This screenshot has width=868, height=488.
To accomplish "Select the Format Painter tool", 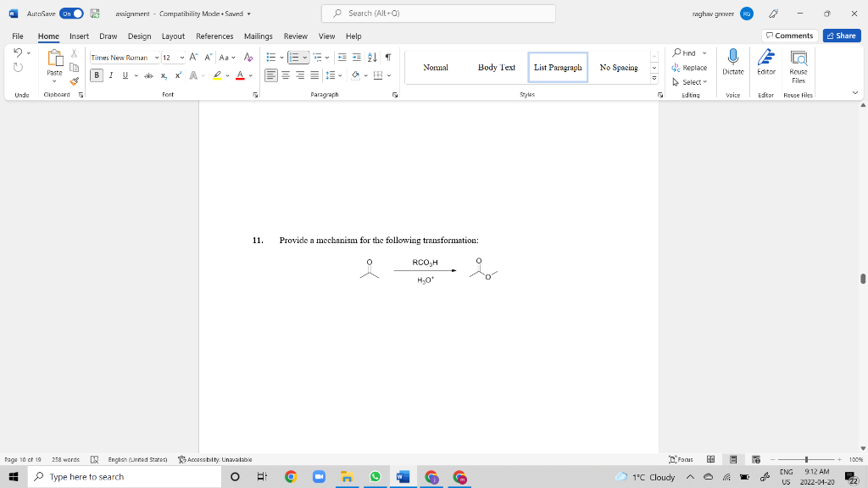I will (73, 80).
